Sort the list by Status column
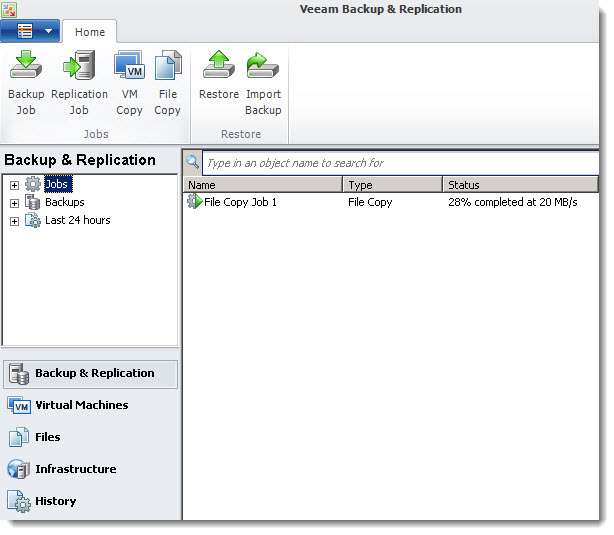The height and width of the screenshot is (535, 614). coord(520,184)
